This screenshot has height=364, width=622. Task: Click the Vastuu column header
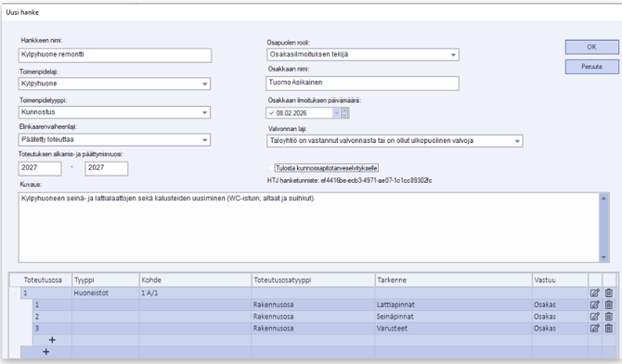coord(560,280)
